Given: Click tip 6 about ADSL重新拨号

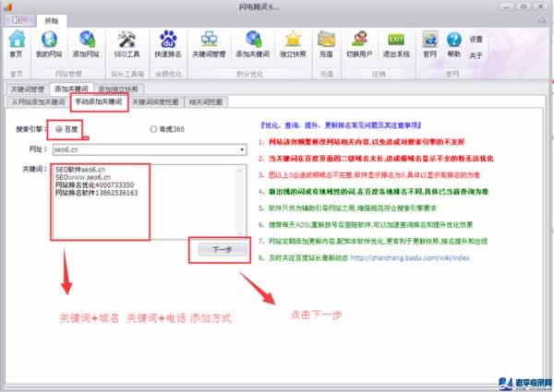Looking at the screenshot, I should tap(366, 225).
